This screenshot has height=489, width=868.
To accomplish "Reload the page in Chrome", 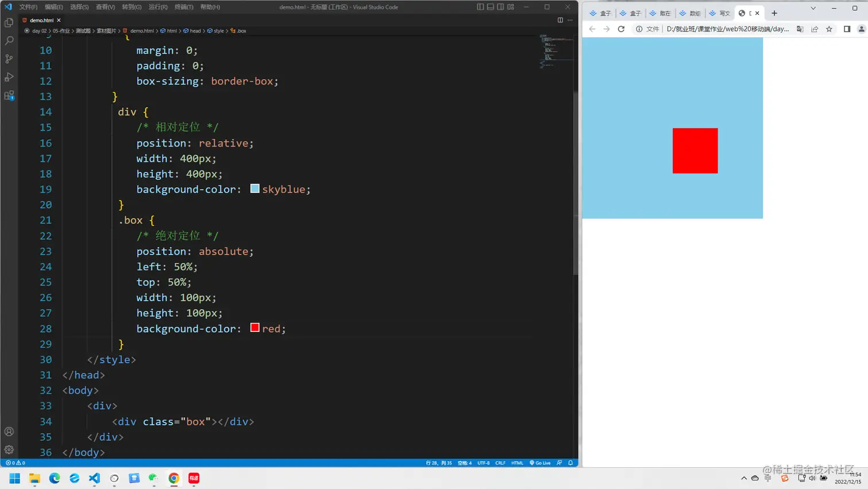I will coord(621,29).
